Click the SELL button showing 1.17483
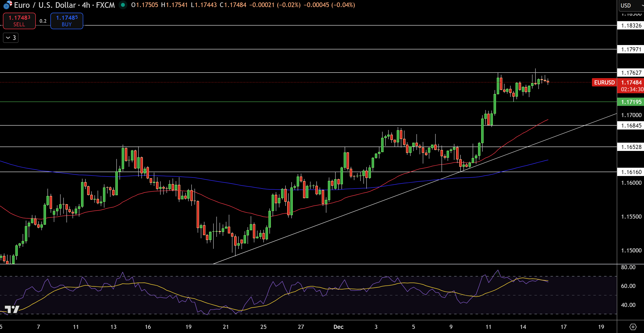This screenshot has height=333, width=644. (x=19, y=21)
